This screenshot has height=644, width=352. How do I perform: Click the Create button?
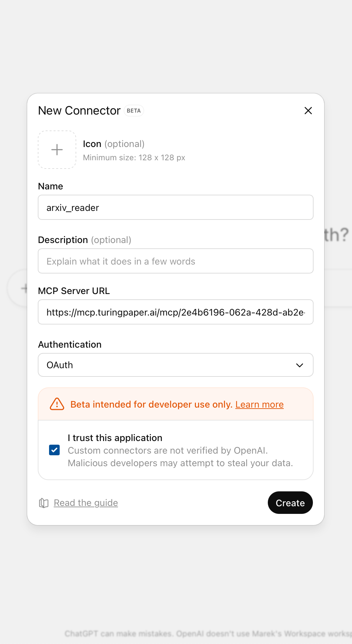click(290, 503)
